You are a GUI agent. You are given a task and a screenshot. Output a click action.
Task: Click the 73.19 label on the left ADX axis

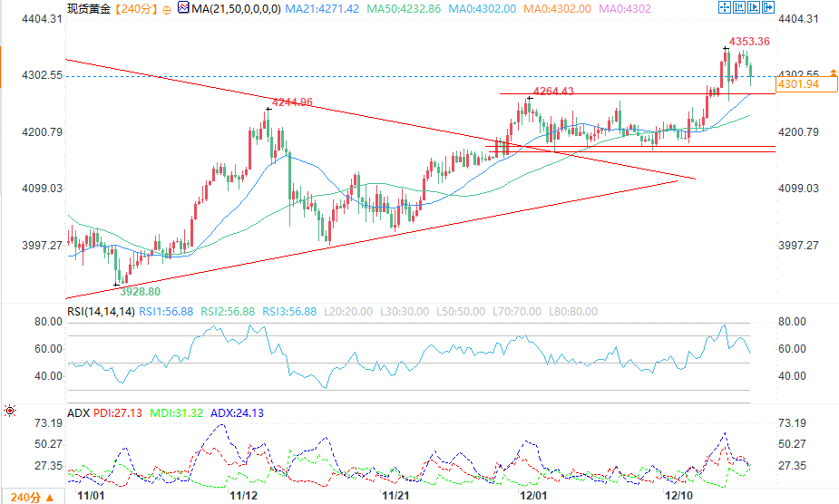pyautogui.click(x=48, y=423)
